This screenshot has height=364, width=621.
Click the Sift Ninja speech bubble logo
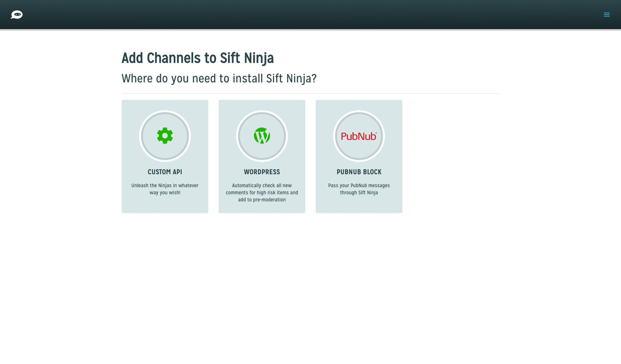tap(17, 15)
